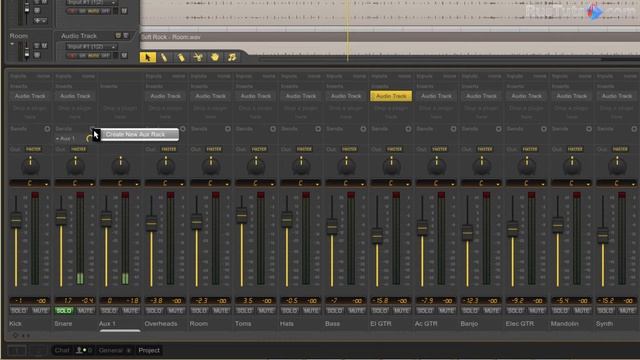Adjust the El GTR volume fader
Screen dimensions: 640x360
tap(377, 236)
